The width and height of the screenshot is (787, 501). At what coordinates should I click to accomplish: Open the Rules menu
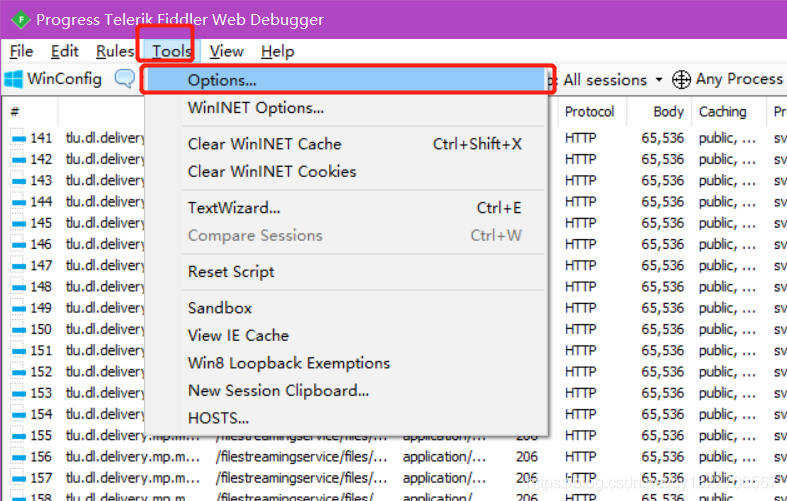coord(115,51)
